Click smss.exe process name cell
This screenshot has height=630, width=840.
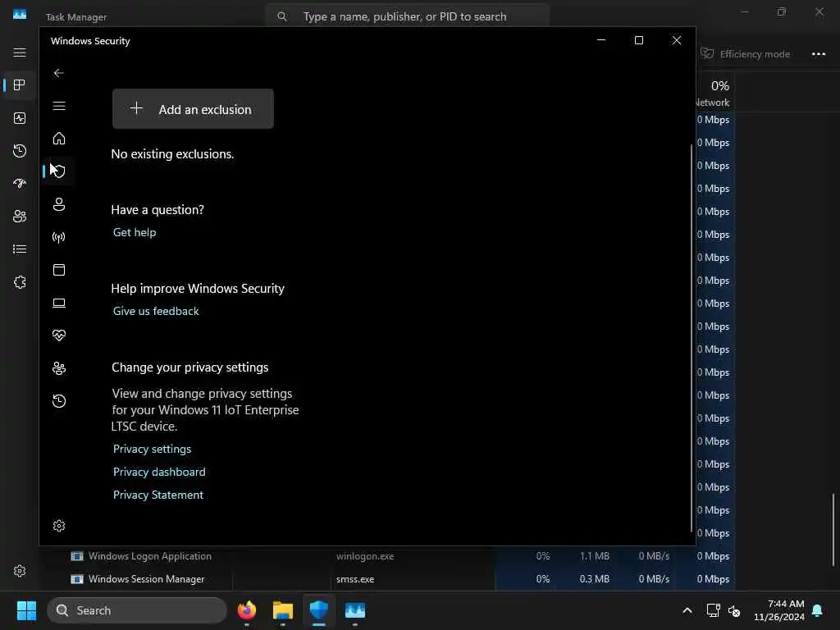(x=355, y=579)
